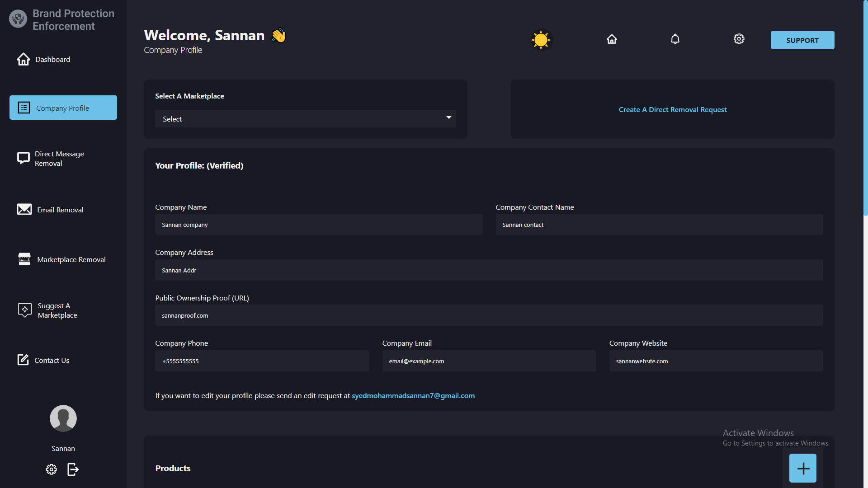Open the Dashboard from the sidebar
This screenshot has width=868, height=488.
52,59
